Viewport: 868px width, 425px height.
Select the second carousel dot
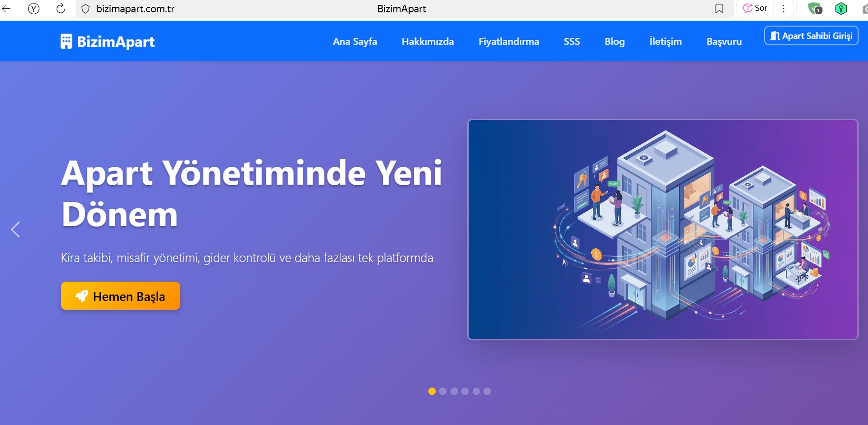(443, 391)
